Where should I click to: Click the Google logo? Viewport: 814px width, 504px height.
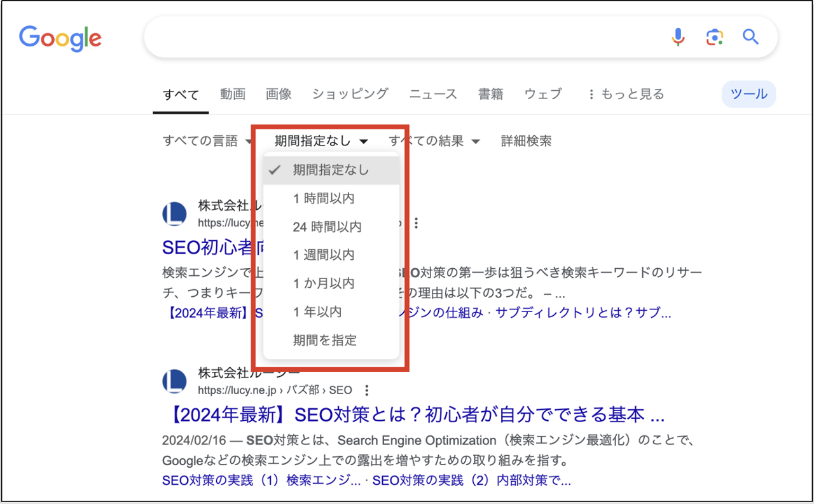pos(60,38)
